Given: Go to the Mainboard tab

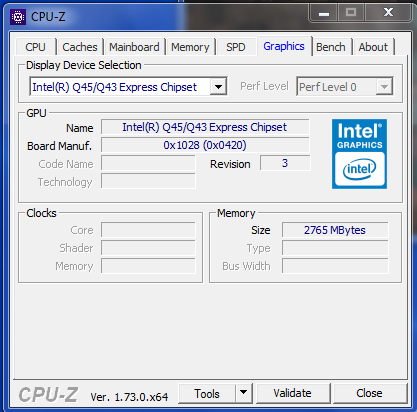Looking at the screenshot, I should tap(134, 47).
